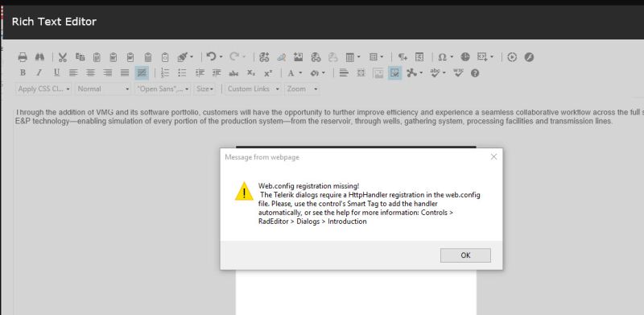Click the Paste clipboard icon
The width and height of the screenshot is (644, 315).
[x=97, y=57]
